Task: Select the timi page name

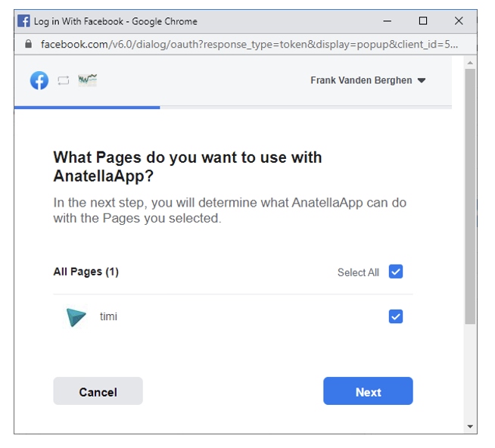Action: (108, 316)
